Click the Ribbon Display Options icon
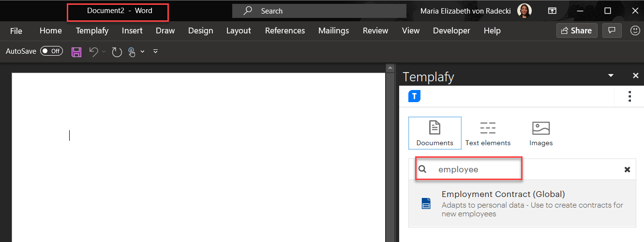 [x=552, y=11]
